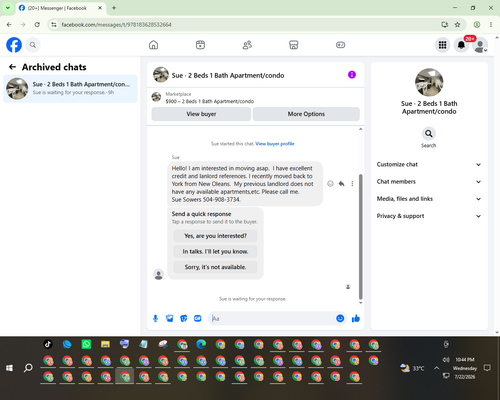This screenshot has width=500, height=400.
Task: Send 'Yes, are you interested?' quick response
Action: pos(215,236)
